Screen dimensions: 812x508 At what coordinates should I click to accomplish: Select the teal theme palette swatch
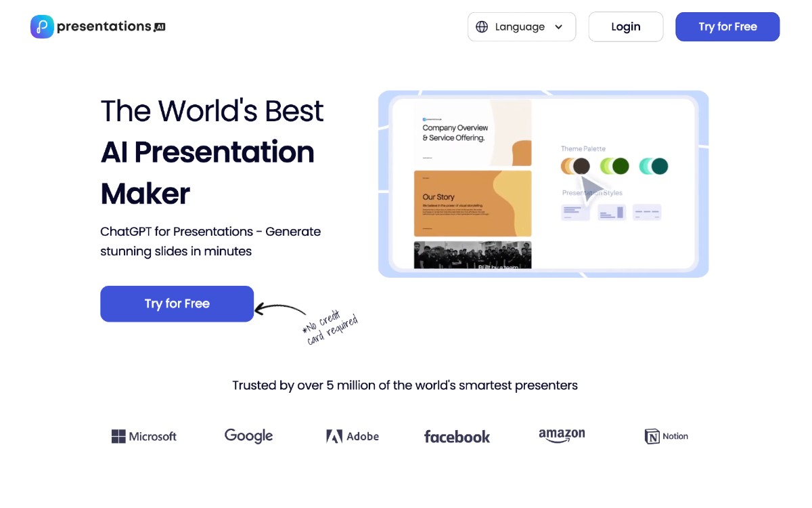coord(654,166)
